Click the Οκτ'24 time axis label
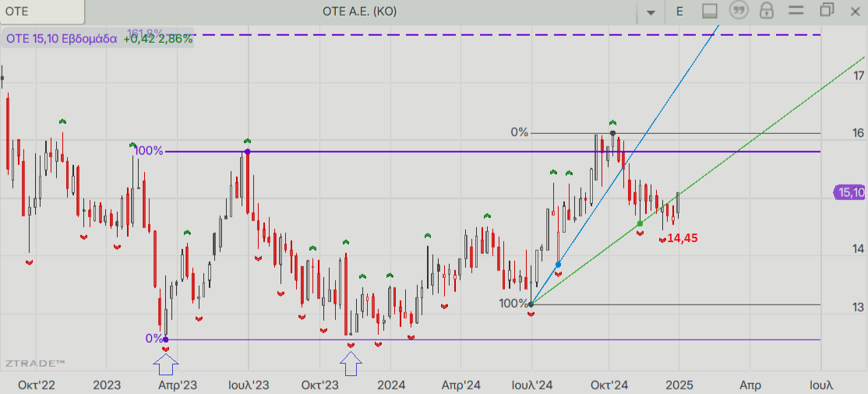This screenshot has height=394, width=868. [609, 385]
